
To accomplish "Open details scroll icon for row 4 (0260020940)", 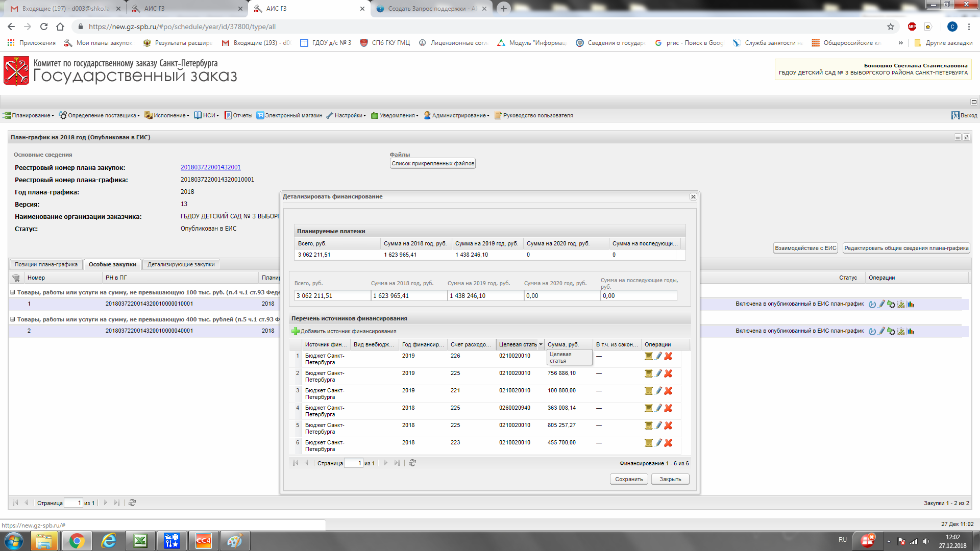I will tap(648, 408).
